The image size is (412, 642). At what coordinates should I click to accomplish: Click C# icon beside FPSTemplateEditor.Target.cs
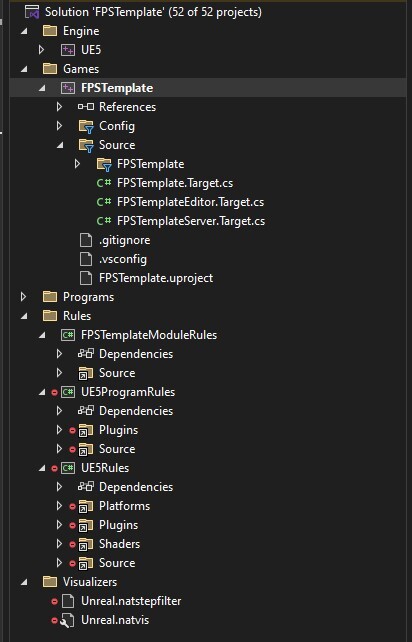(104, 202)
